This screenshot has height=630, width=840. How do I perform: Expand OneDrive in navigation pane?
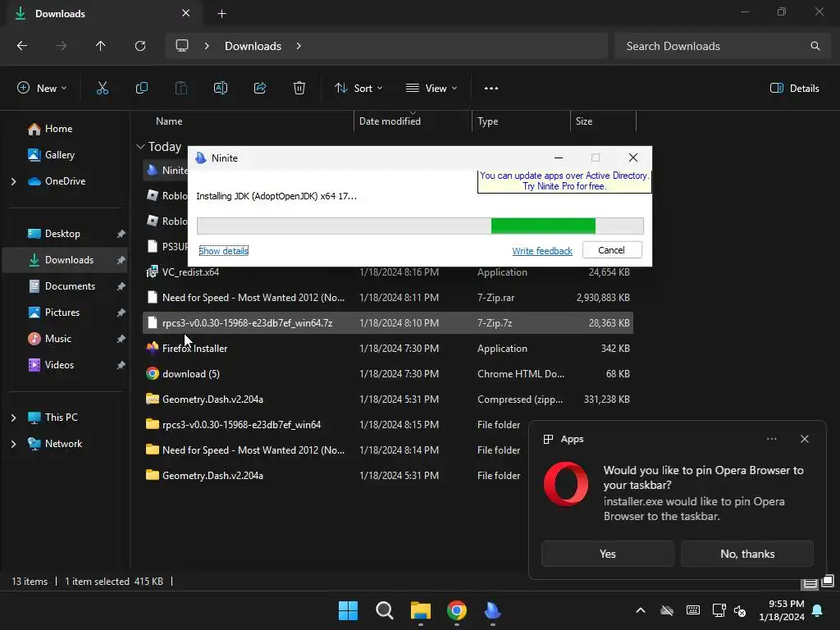(13, 181)
